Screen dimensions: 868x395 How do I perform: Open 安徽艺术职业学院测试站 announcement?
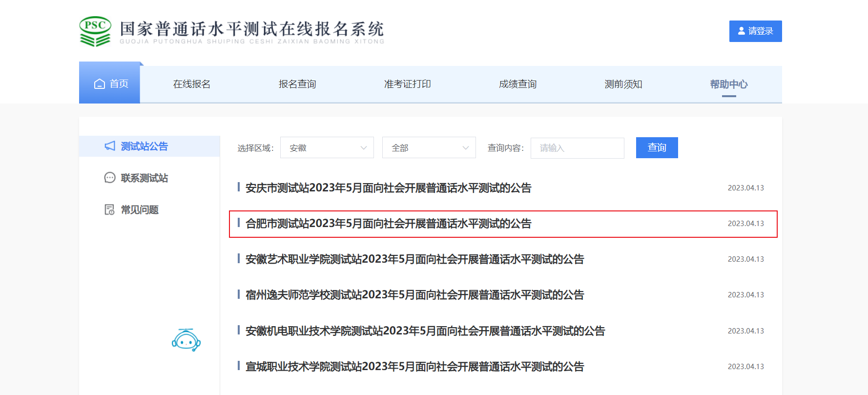[x=415, y=259]
